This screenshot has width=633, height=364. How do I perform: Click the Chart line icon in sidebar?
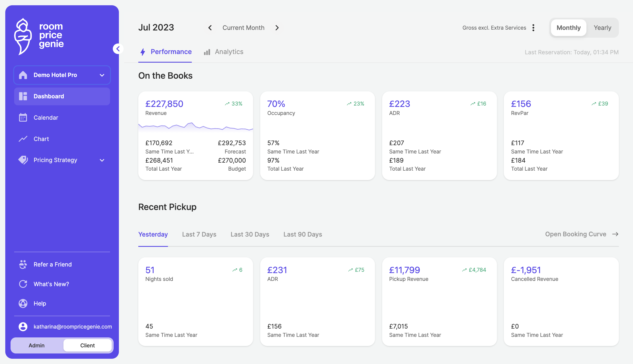23,139
